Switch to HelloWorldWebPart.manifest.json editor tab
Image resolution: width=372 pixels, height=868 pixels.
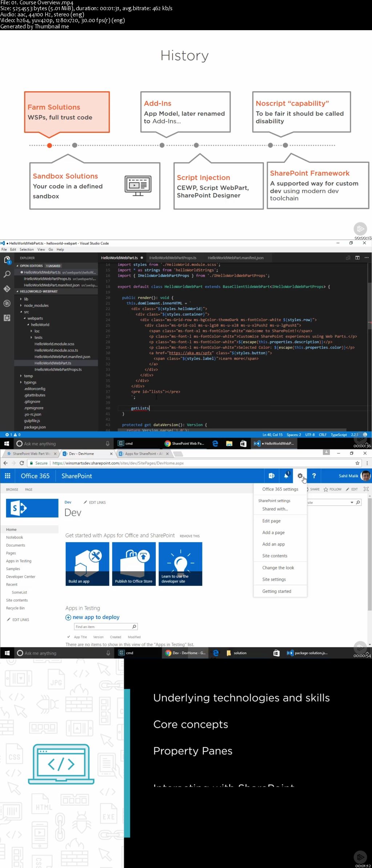(x=235, y=258)
